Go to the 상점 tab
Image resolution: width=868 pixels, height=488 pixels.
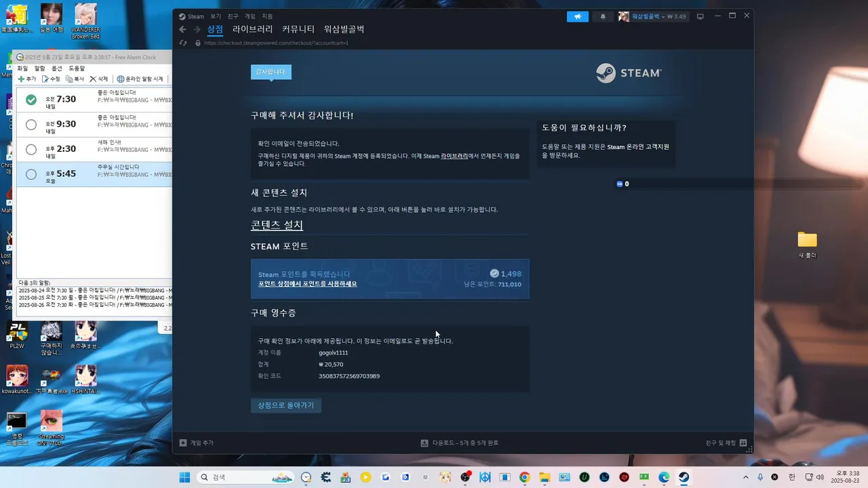click(x=215, y=29)
